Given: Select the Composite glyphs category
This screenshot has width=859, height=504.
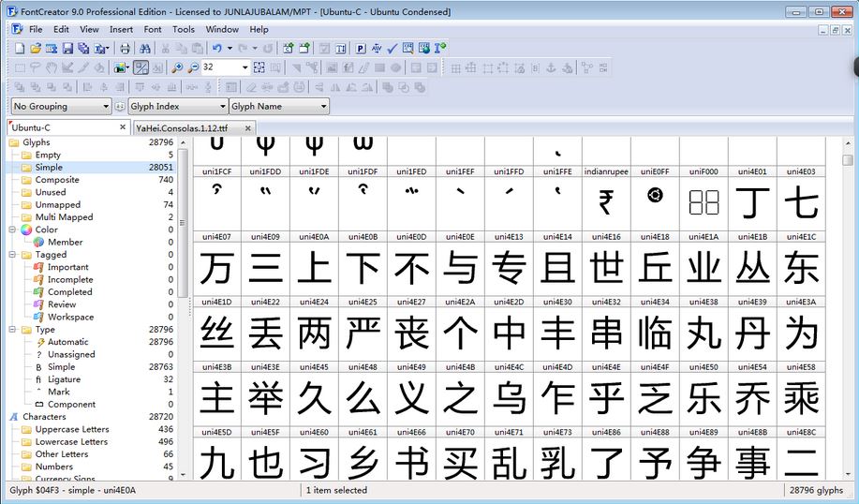Looking at the screenshot, I should pos(57,180).
